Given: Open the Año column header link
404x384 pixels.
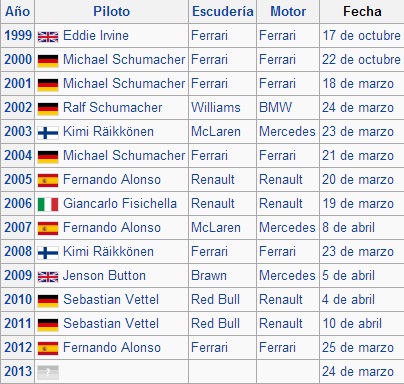Looking at the screenshot, I should (18, 11).
